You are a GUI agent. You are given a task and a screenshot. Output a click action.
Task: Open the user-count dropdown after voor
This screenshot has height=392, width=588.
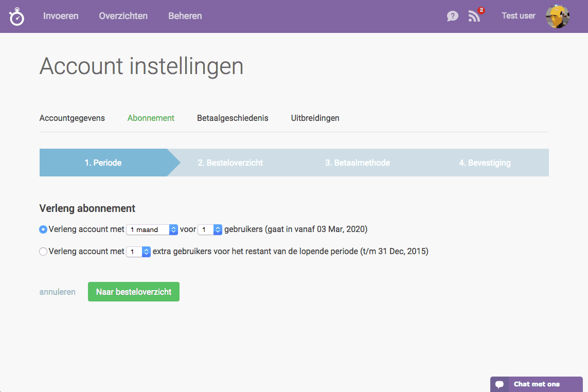[x=210, y=229]
